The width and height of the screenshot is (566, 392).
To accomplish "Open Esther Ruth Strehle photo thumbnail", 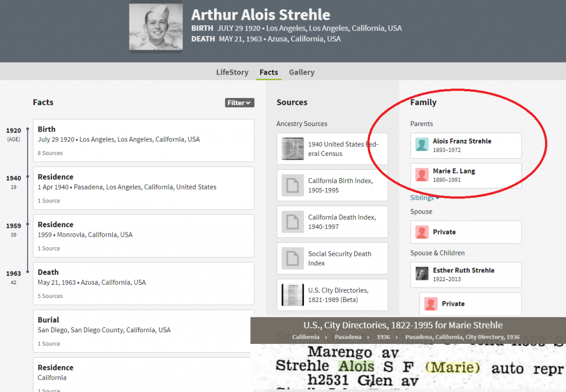I will point(422,274).
